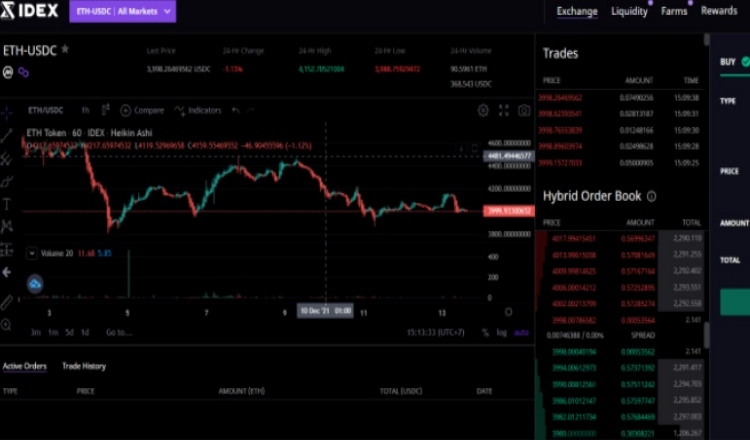The width and height of the screenshot is (750, 440).
Task: Toggle percent scale on the chart
Action: (485, 332)
